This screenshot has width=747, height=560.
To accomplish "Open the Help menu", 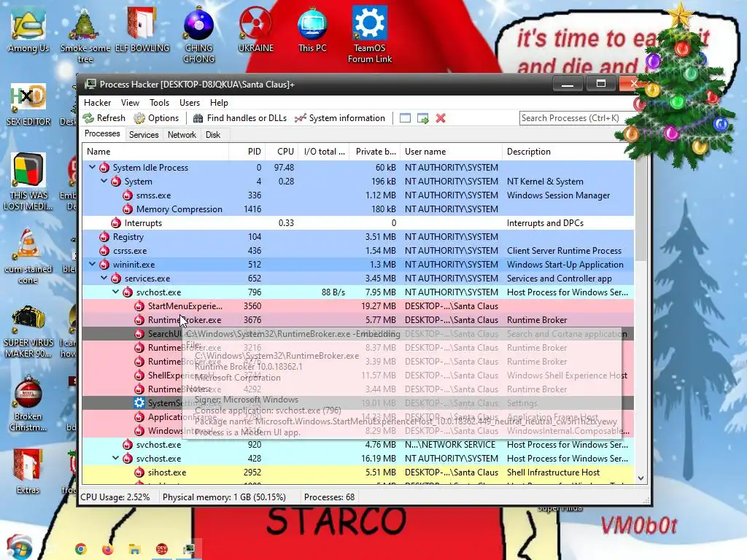I will coord(219,103).
